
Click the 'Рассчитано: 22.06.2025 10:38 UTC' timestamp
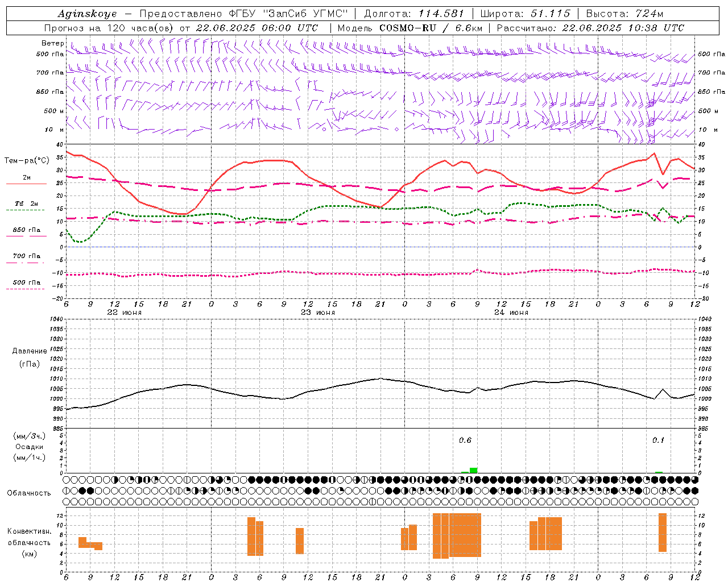click(590, 28)
